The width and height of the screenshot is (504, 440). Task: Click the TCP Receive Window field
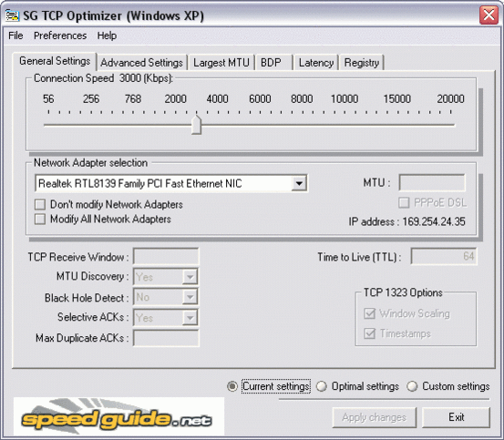tap(166, 257)
